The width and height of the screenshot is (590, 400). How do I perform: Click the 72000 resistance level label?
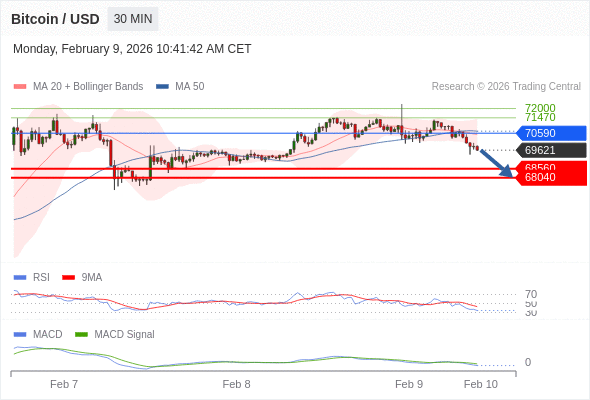click(x=540, y=108)
